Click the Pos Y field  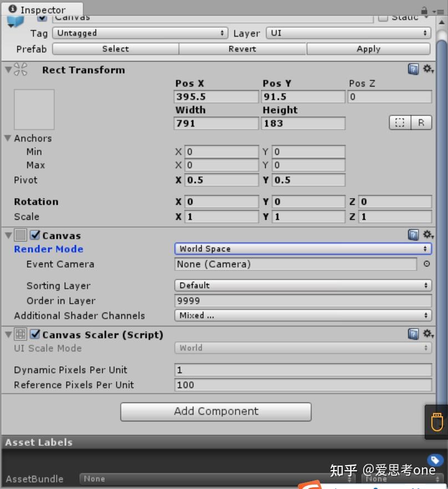tap(303, 97)
